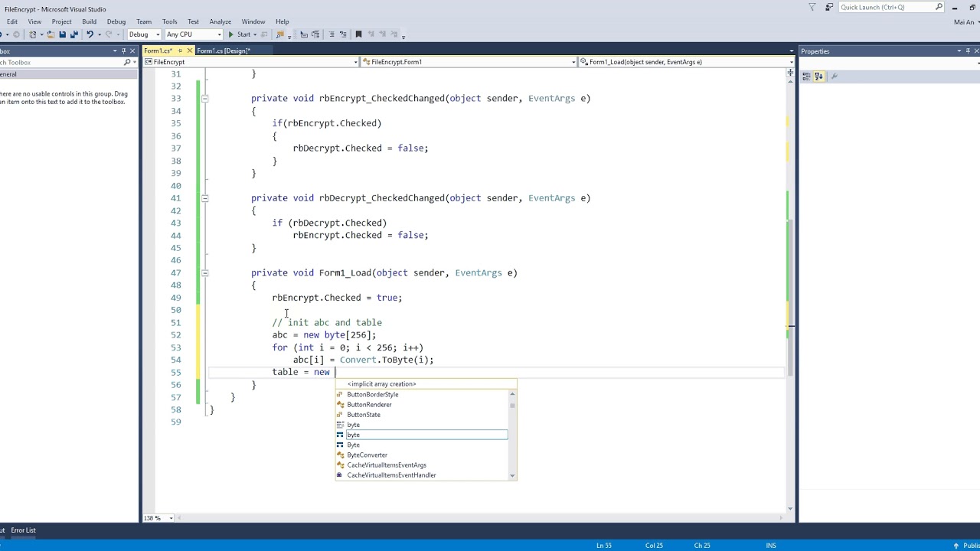Viewport: 980px width, 551px height.
Task: Pin the Properties panel with pushpin icon
Action: click(x=969, y=51)
